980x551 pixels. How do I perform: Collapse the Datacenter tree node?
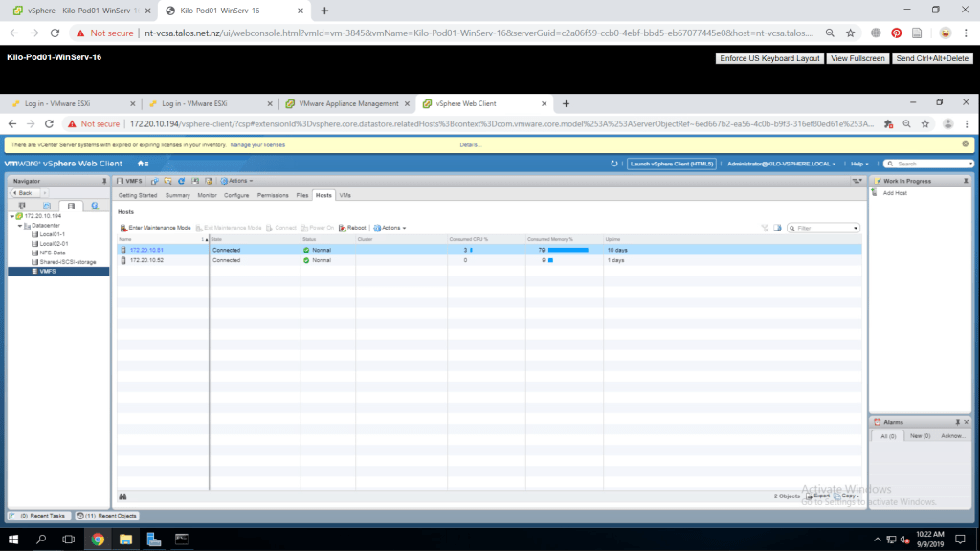tap(19, 226)
